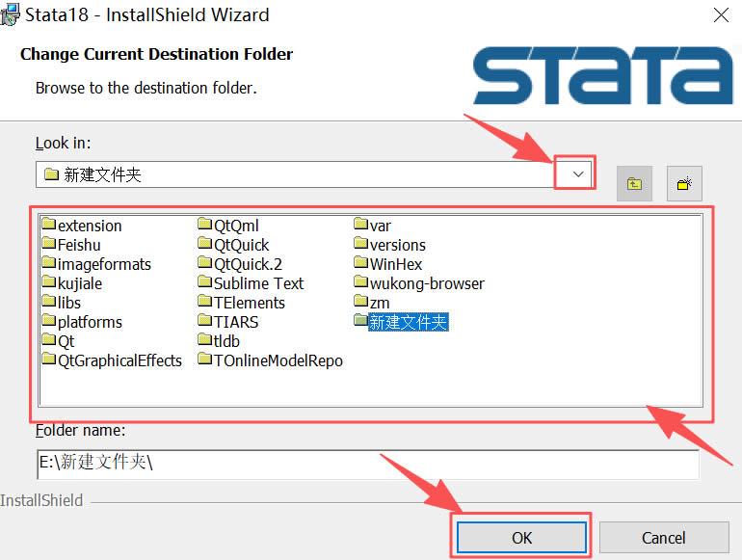
Task: Select the imageformats folder
Action: (x=103, y=264)
